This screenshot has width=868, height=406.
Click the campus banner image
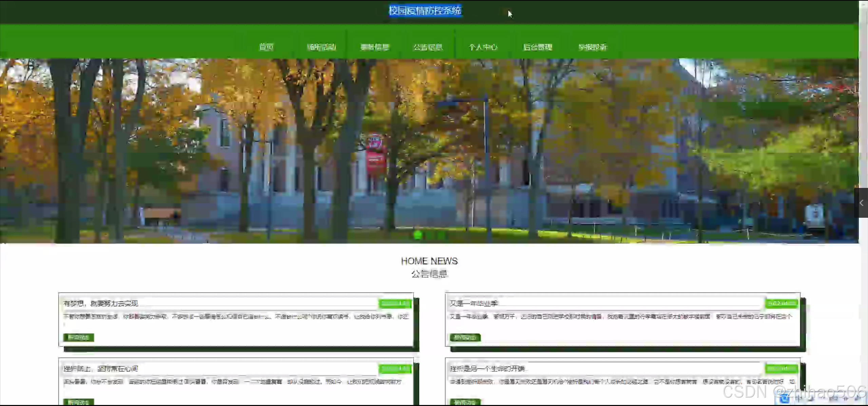pos(429,151)
